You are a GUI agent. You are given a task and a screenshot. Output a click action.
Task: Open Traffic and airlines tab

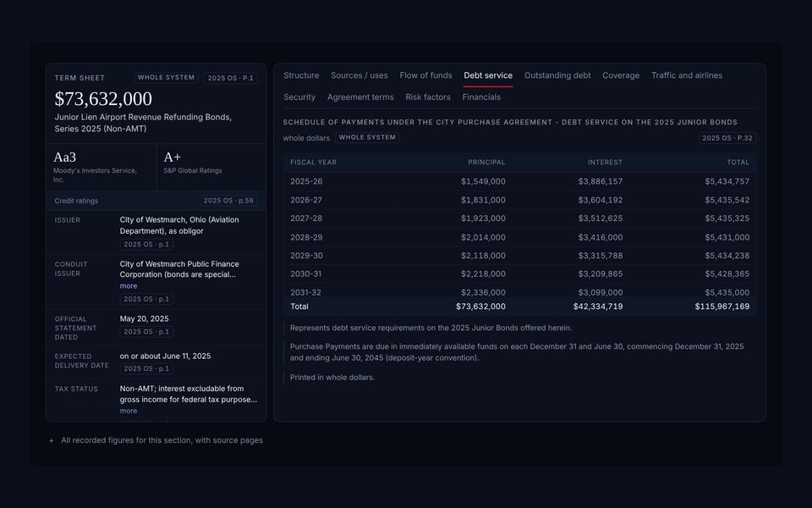[x=687, y=75]
